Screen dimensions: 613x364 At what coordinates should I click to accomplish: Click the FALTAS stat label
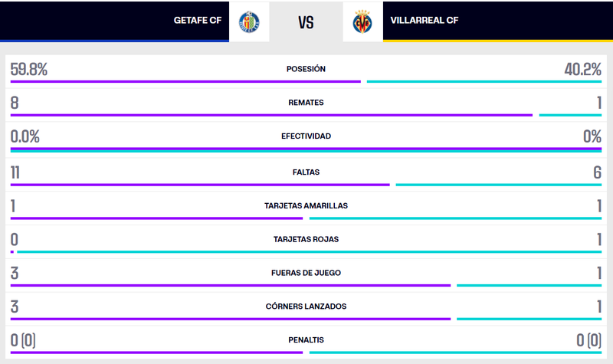(306, 172)
